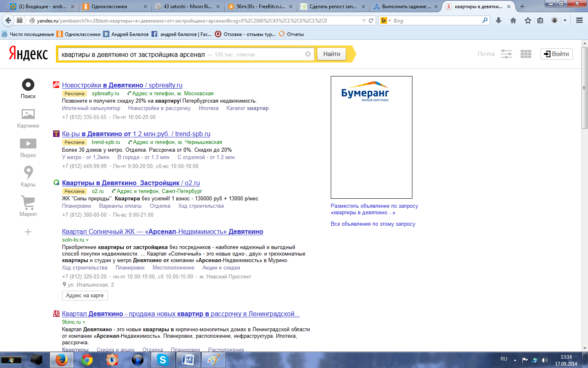The width and height of the screenshot is (588, 368).
Task: Open Skype from the taskbar
Action: [163, 360]
